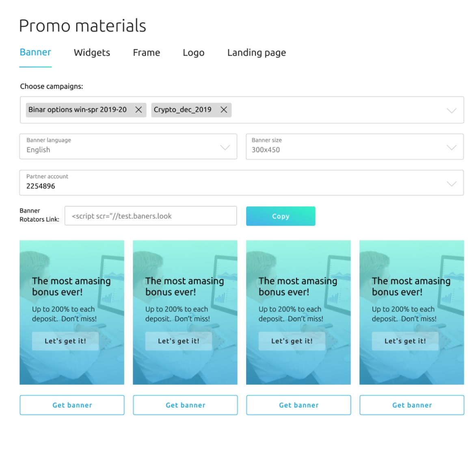Click Get banner under second banner
476x462 pixels.
coord(185,405)
